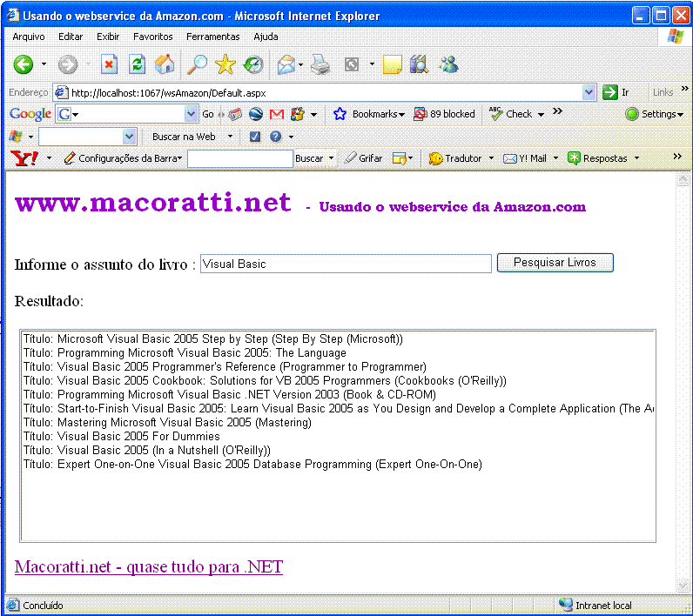Click the Yahoo Y! logo
Viewport: 693px width, 616px height.
(x=24, y=158)
